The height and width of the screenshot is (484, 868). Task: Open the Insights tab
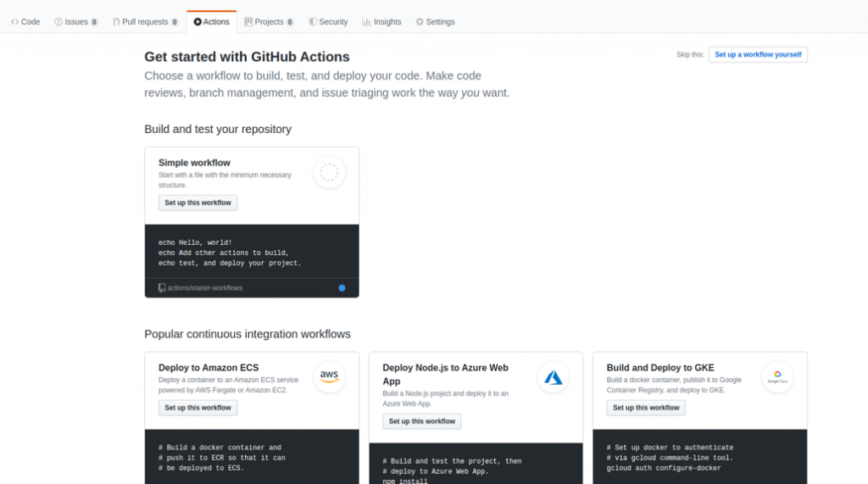point(381,21)
